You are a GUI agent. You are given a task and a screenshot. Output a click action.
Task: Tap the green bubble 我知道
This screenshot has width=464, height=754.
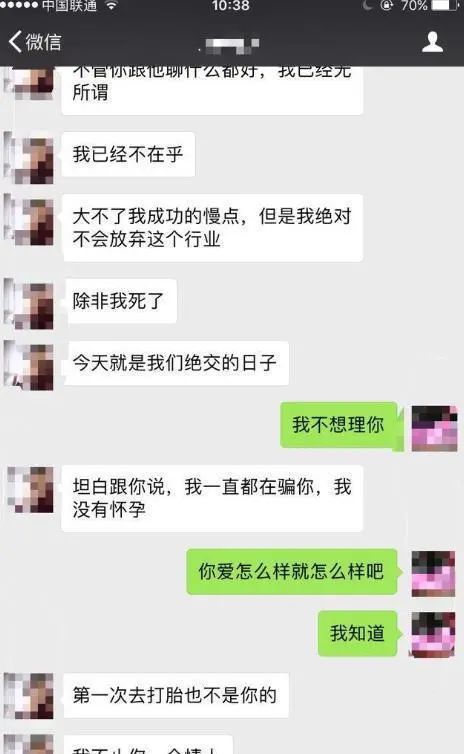pos(359,634)
